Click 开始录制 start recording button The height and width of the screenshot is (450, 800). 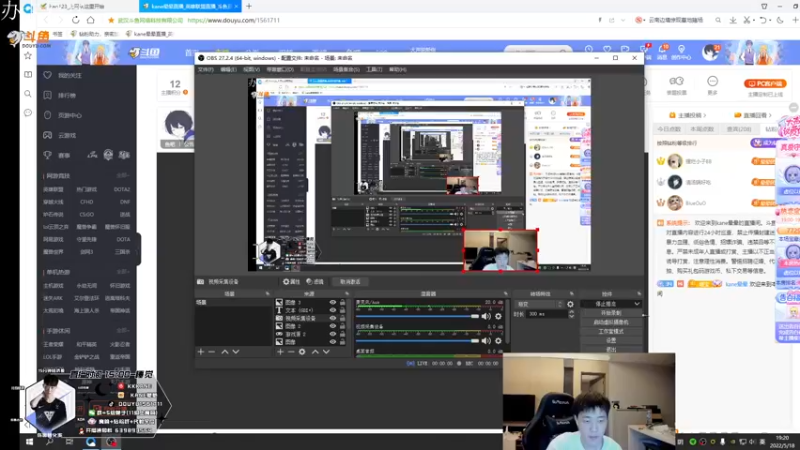click(x=611, y=313)
